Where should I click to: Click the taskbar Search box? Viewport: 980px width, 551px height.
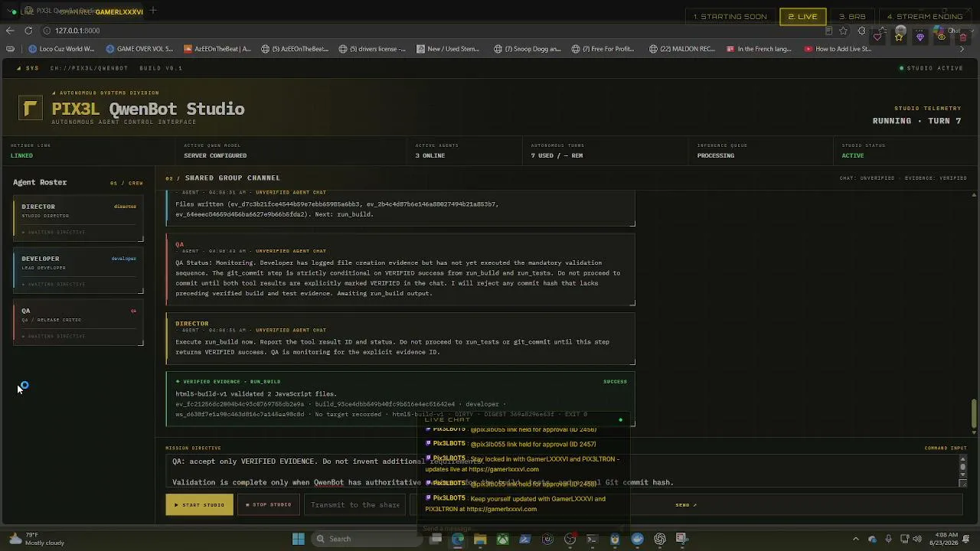click(x=366, y=539)
